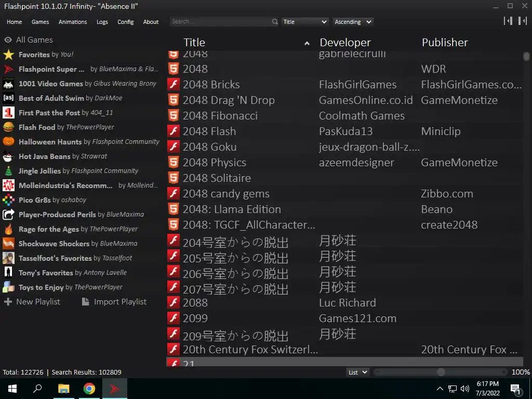The image size is (532, 399).
Task: Sort by the Publisher column header
Action: click(445, 43)
